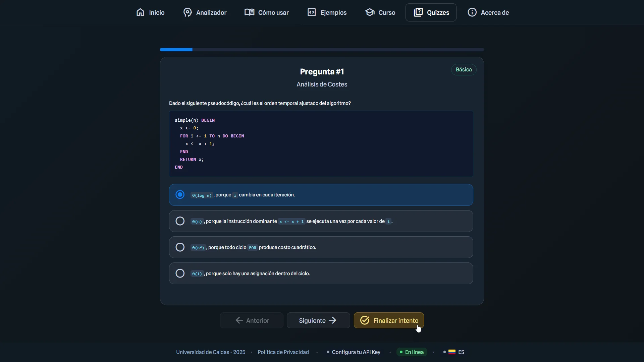
Task: Open the Acerca de page
Action: (488, 12)
